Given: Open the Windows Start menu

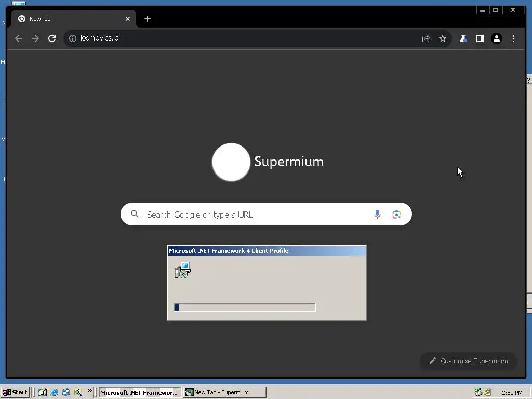Looking at the screenshot, I should click(15, 393).
